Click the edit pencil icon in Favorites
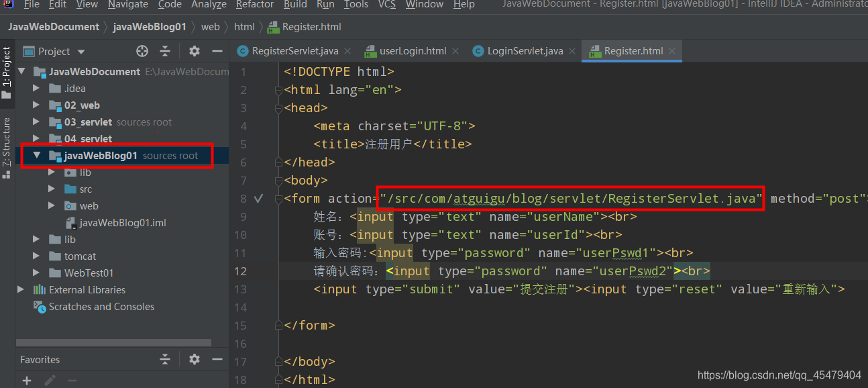 tap(50, 381)
